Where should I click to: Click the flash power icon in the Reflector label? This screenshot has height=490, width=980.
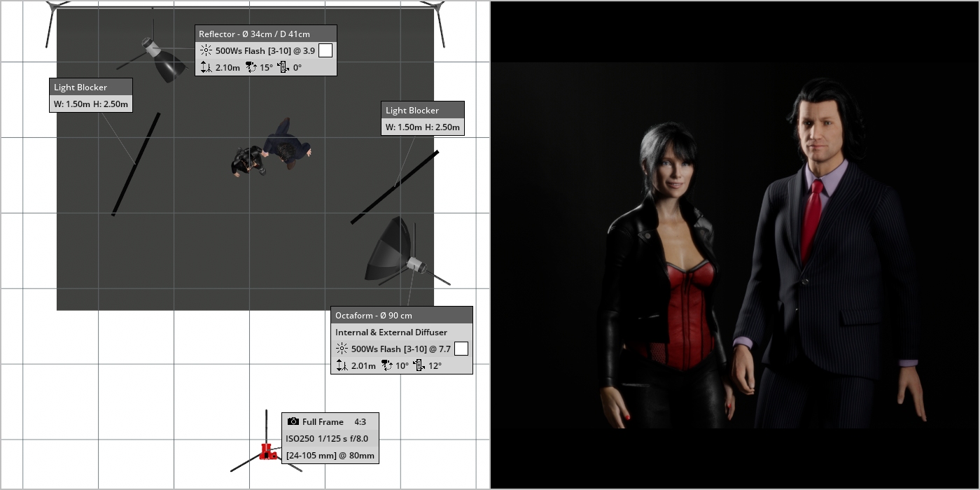206,50
